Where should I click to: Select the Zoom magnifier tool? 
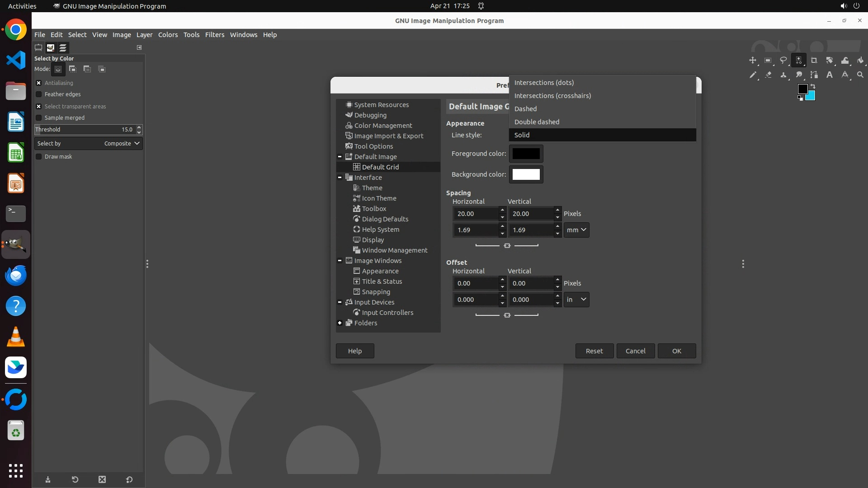click(x=860, y=75)
